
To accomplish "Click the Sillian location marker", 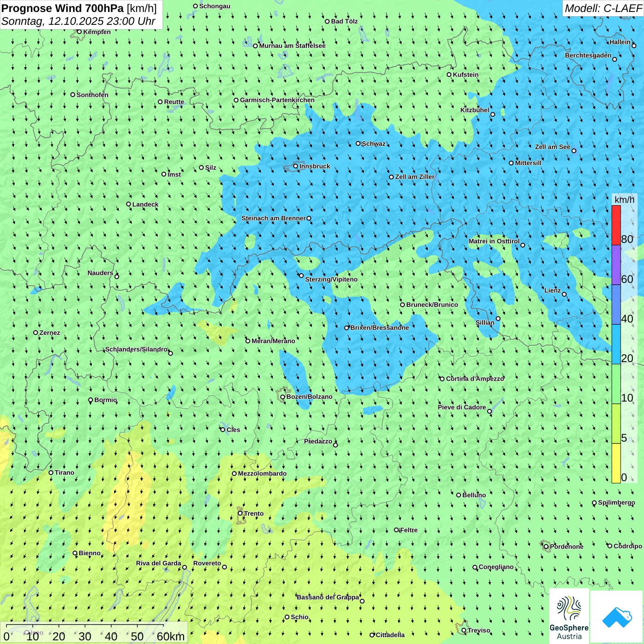I will 498,318.
